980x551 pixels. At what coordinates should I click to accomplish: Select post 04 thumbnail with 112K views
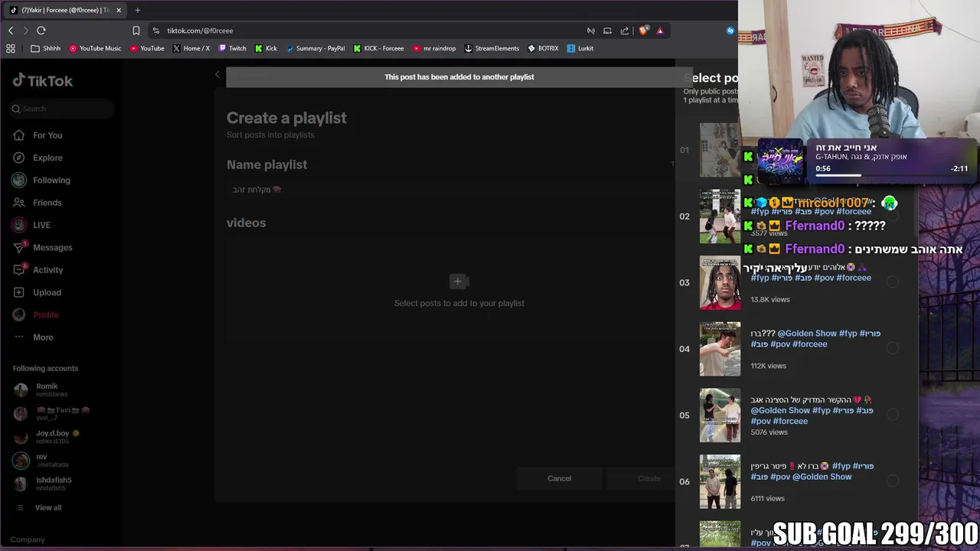tap(720, 349)
